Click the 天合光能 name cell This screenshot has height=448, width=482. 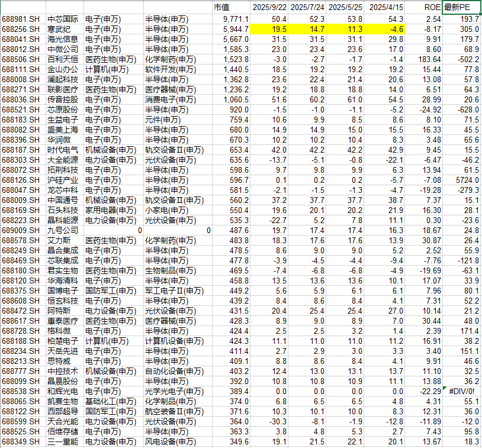65,421
